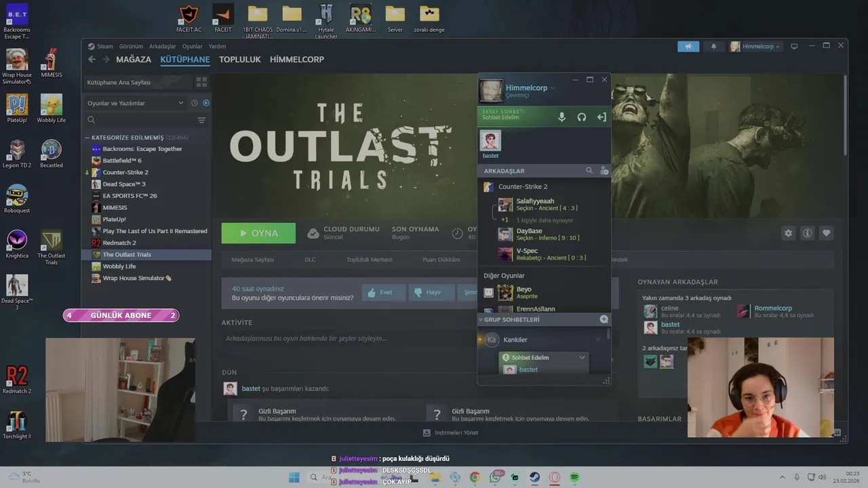Screen dimensions: 868x488
Task: Select EA SPORTS FC 26 in library
Action: tap(146, 196)
